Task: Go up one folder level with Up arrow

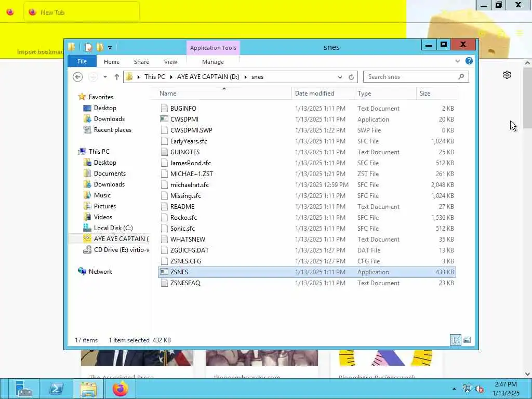Action: (117, 77)
